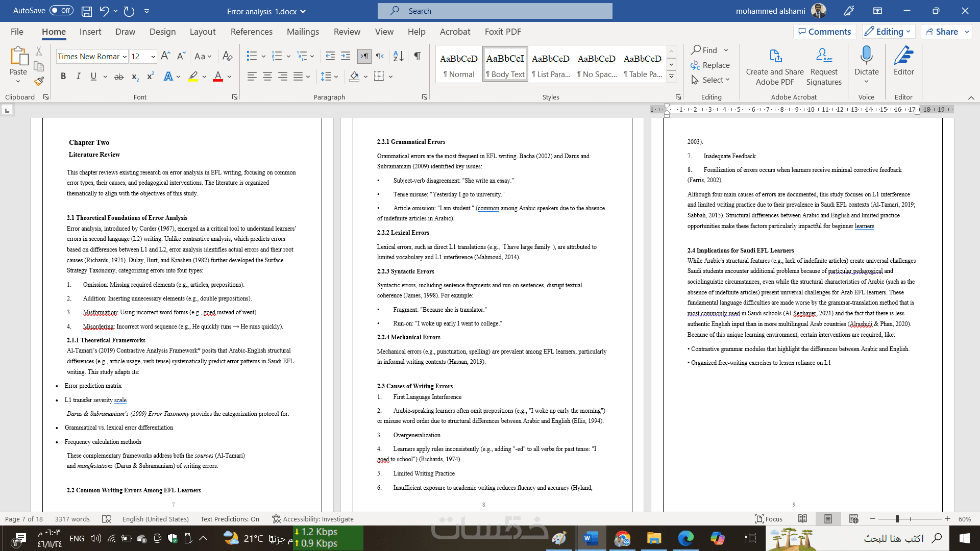980x551 pixels.
Task: Expand the font size dropdown
Action: [x=153, y=57]
